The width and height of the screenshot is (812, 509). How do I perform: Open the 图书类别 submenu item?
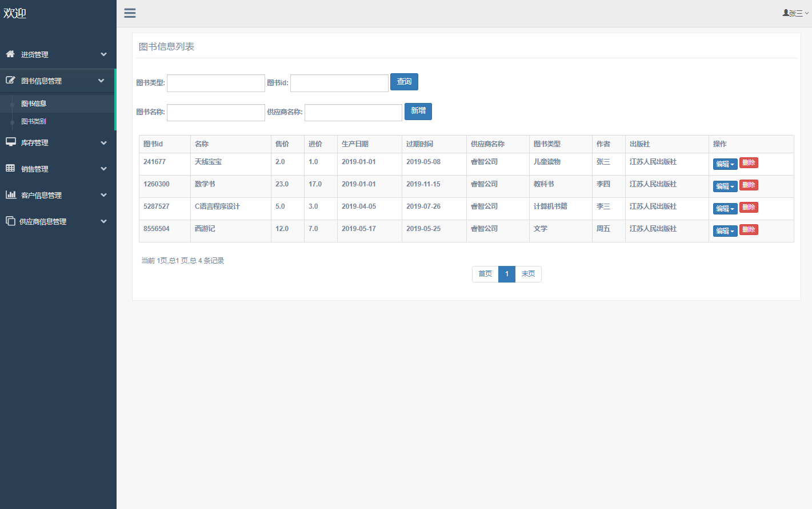34,121
